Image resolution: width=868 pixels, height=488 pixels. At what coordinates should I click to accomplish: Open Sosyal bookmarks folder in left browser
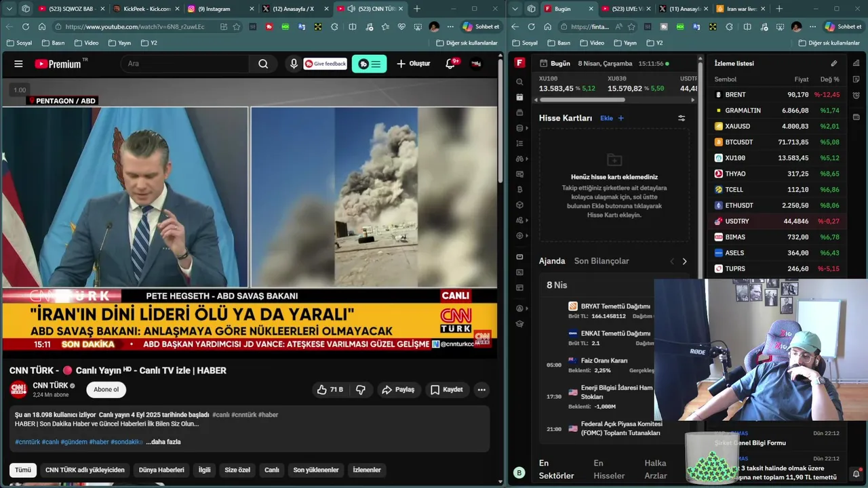[19, 43]
